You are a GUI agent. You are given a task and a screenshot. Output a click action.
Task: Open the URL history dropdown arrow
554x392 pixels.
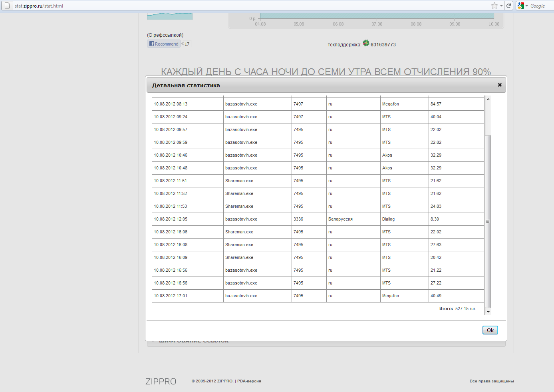click(501, 6)
